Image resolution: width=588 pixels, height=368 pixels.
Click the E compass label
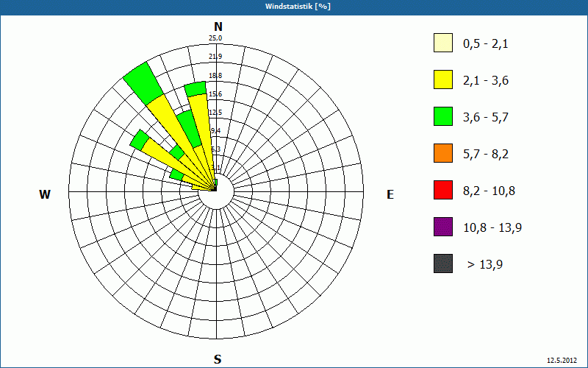(390, 194)
